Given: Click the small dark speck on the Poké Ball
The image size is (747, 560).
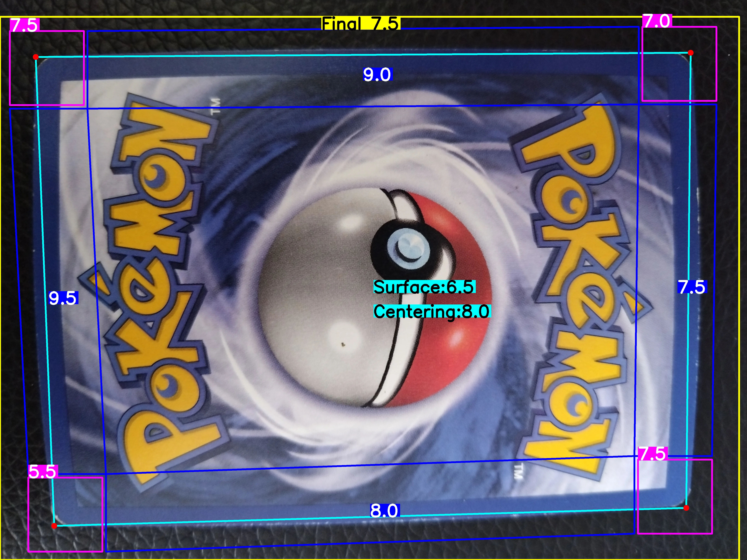Looking at the screenshot, I should point(344,345).
